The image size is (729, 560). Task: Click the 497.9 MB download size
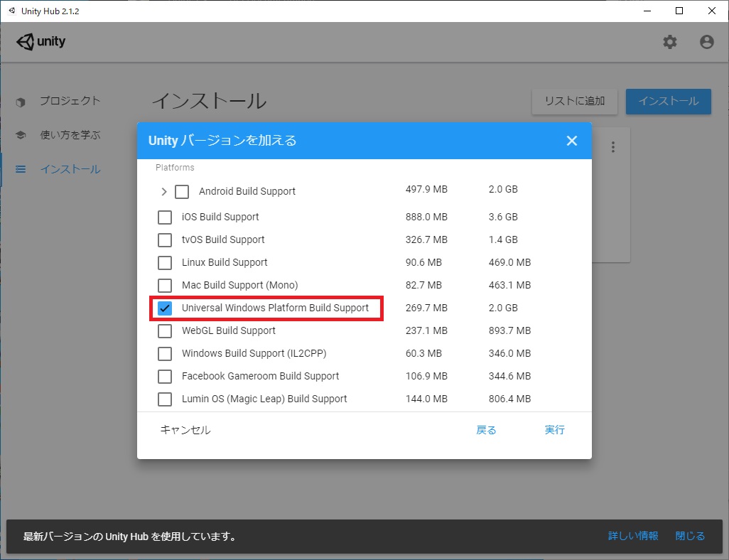(x=426, y=189)
